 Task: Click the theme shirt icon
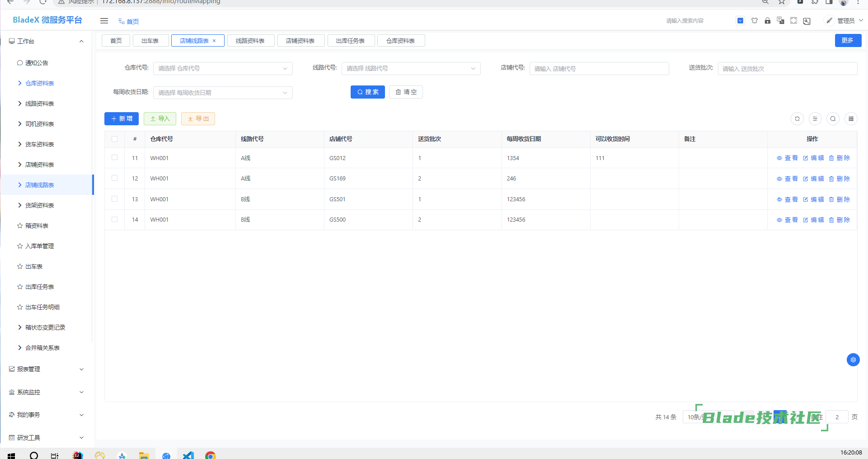(754, 21)
